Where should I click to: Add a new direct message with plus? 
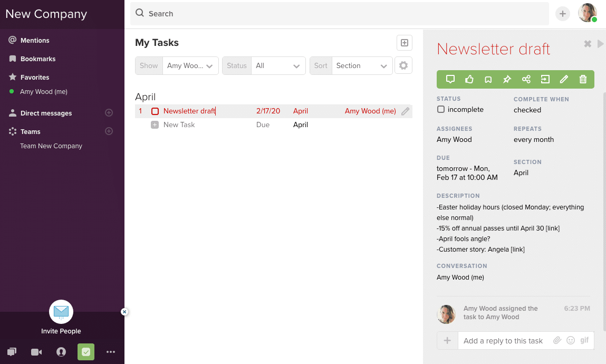coord(109,113)
